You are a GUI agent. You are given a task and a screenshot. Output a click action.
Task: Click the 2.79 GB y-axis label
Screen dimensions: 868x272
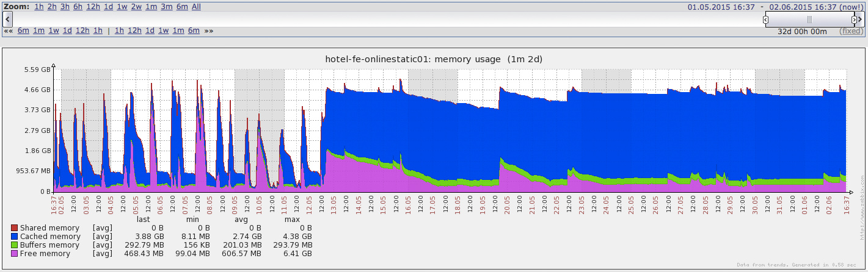(x=37, y=131)
